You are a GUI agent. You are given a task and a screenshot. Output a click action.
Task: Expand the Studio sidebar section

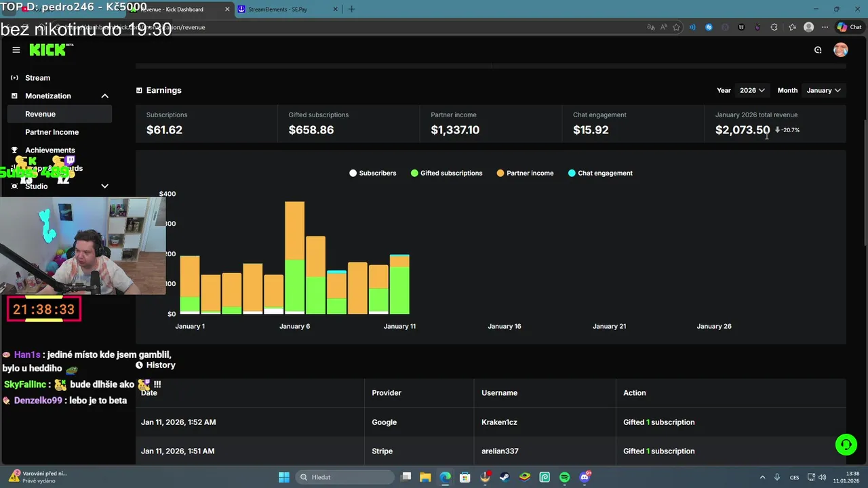105,186
